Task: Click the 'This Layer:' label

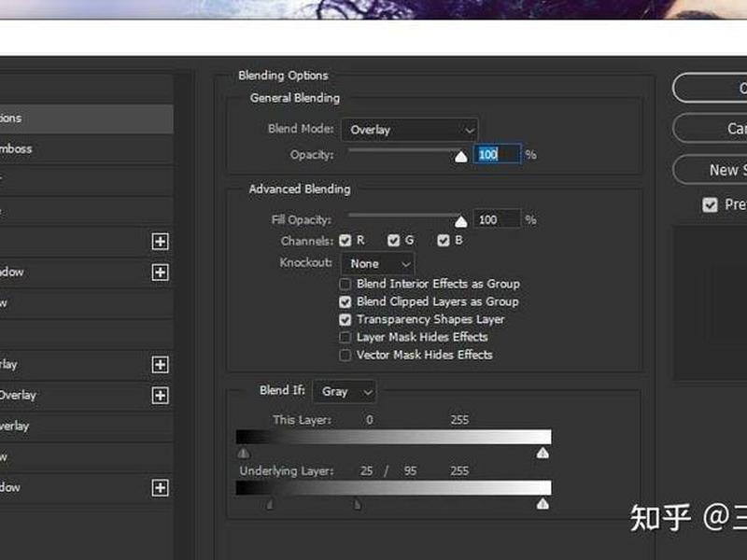Action: point(302,420)
